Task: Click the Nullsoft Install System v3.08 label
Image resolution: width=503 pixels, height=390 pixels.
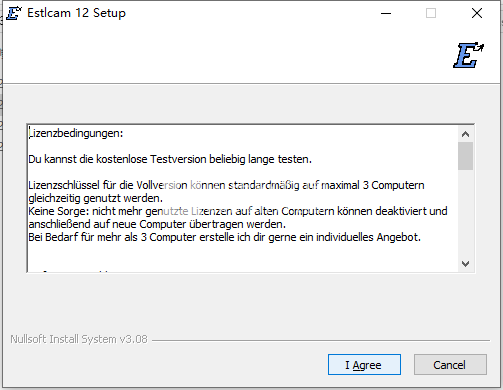Action: [79, 339]
